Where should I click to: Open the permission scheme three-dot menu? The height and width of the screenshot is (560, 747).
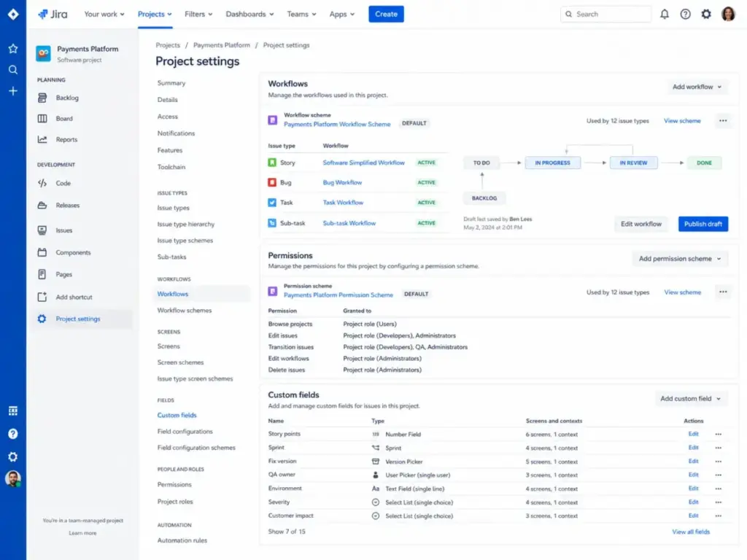tap(723, 292)
